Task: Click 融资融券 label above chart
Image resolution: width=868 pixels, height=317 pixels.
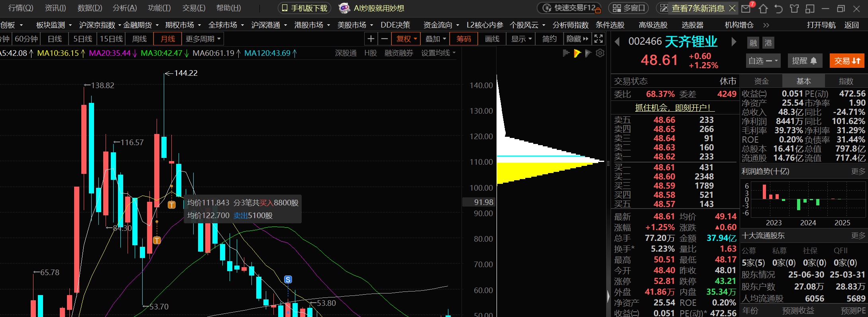Action: click(399, 53)
